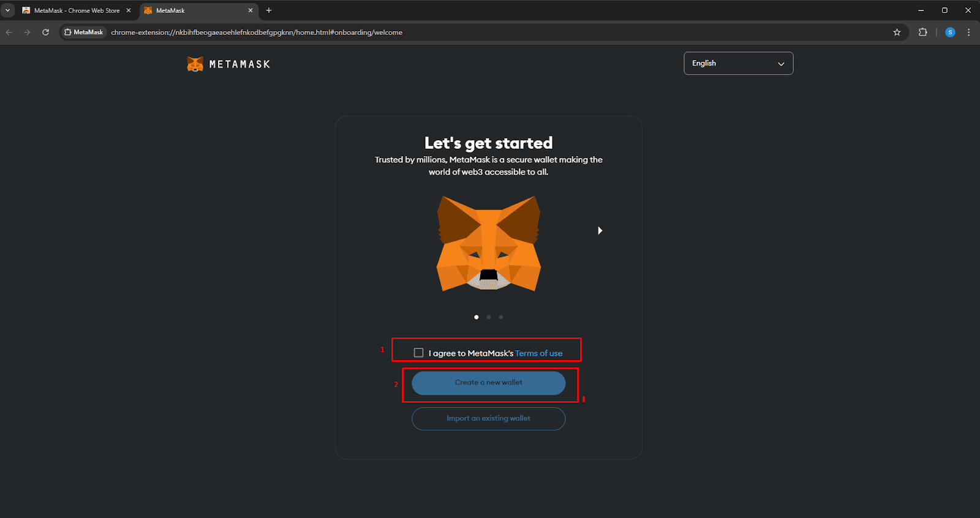This screenshot has width=980, height=518.
Task: Click Create a new wallet button
Action: (488, 383)
